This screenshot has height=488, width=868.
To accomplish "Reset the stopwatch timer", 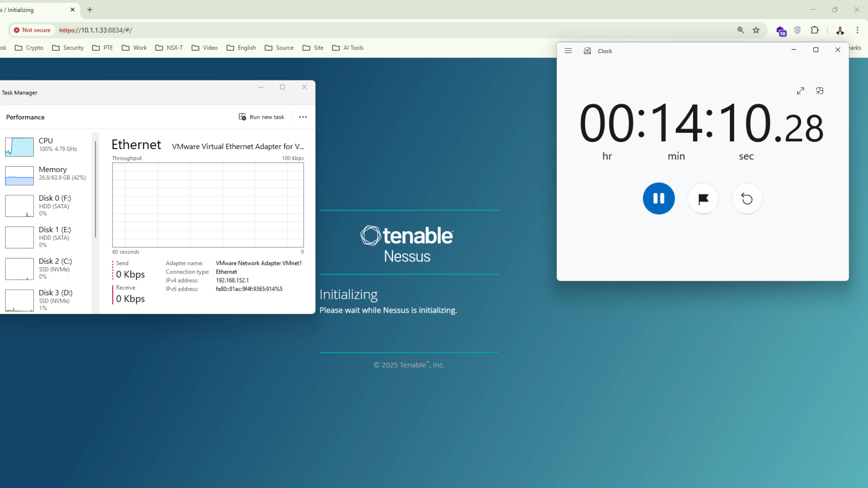I will tap(747, 199).
